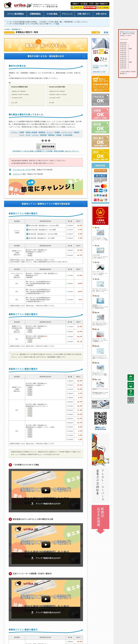
Task: Open エコワット link
Action: tap(17, 174)
